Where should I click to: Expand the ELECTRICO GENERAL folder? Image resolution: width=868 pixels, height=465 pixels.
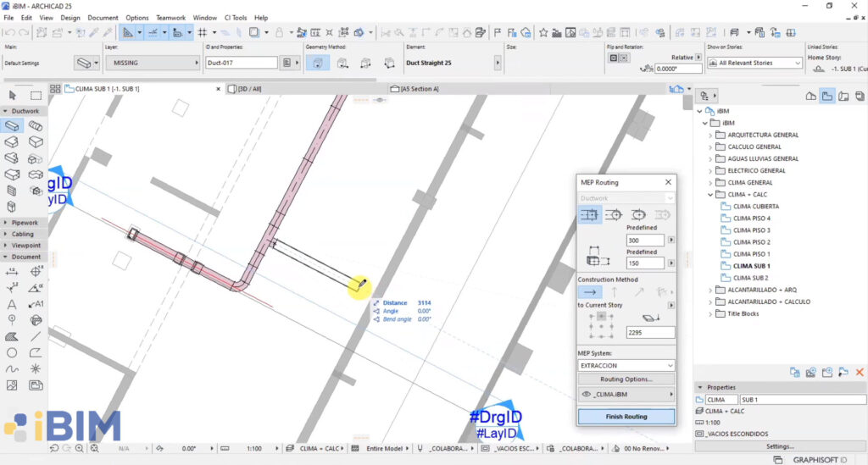click(x=711, y=171)
